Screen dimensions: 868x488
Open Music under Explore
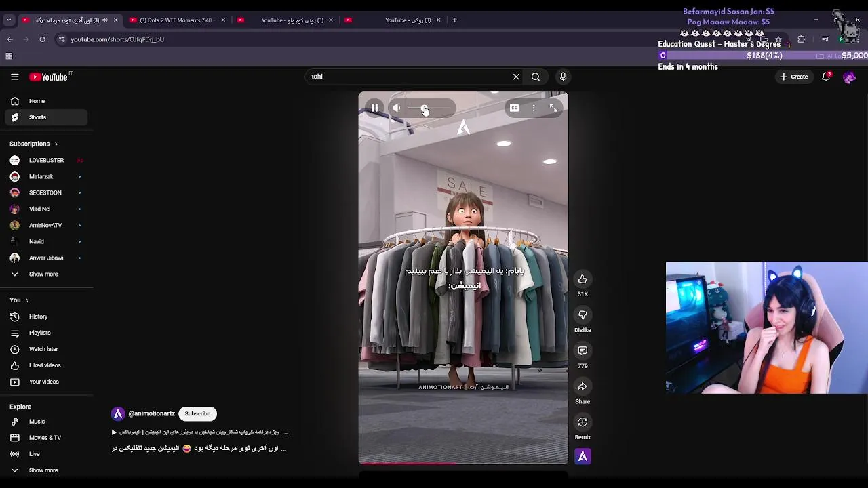pyautogui.click(x=46, y=422)
